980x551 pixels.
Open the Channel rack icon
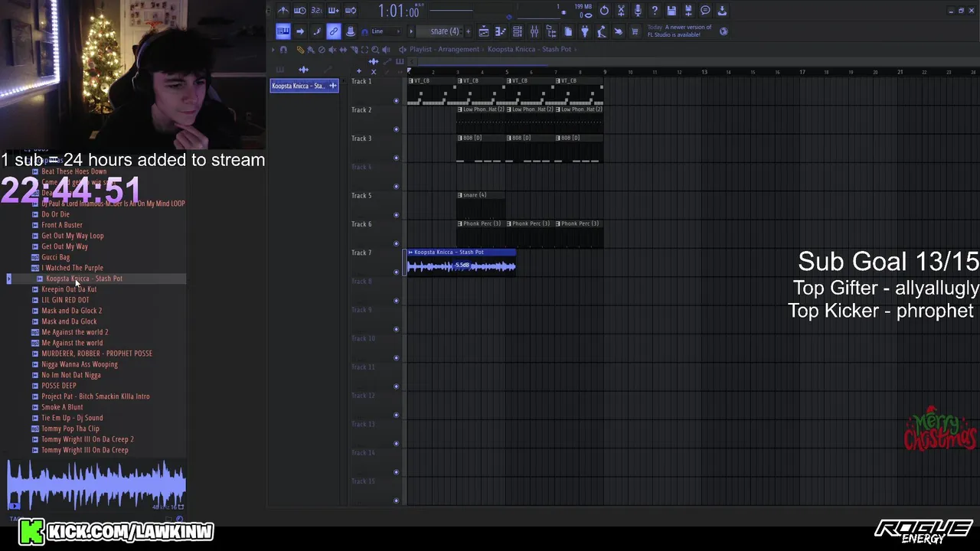518,31
